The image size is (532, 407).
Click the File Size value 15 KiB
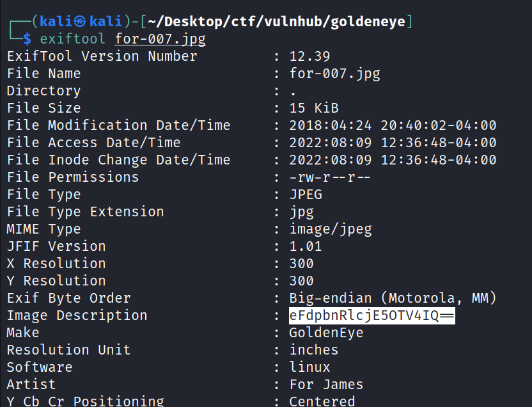[x=313, y=108]
